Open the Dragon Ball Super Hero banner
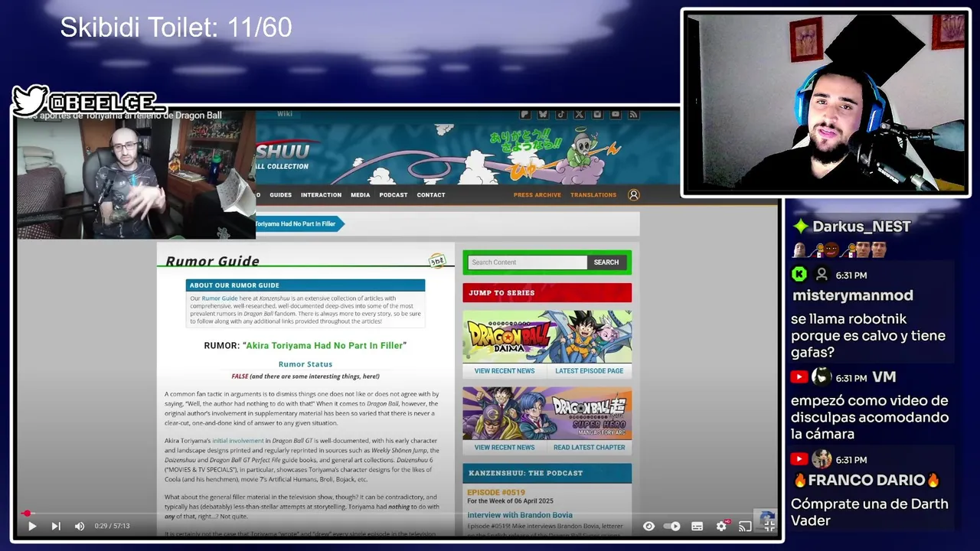 (x=547, y=413)
